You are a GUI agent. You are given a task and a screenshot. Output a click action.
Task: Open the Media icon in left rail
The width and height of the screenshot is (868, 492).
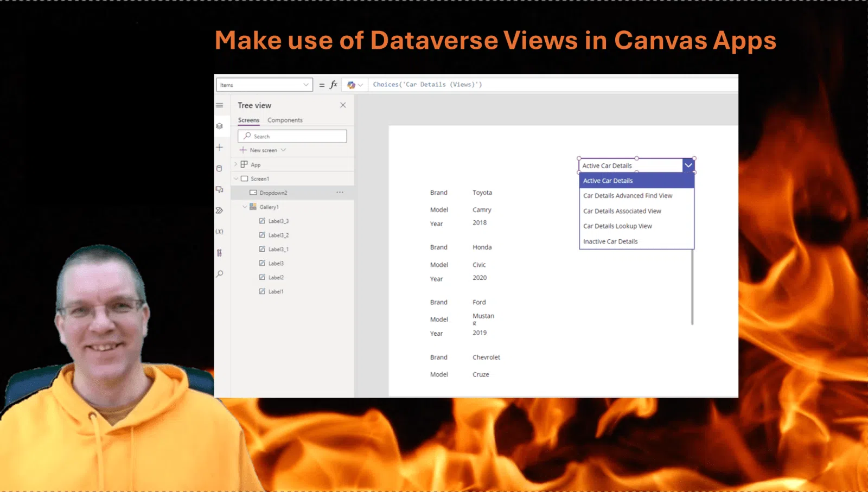click(220, 189)
